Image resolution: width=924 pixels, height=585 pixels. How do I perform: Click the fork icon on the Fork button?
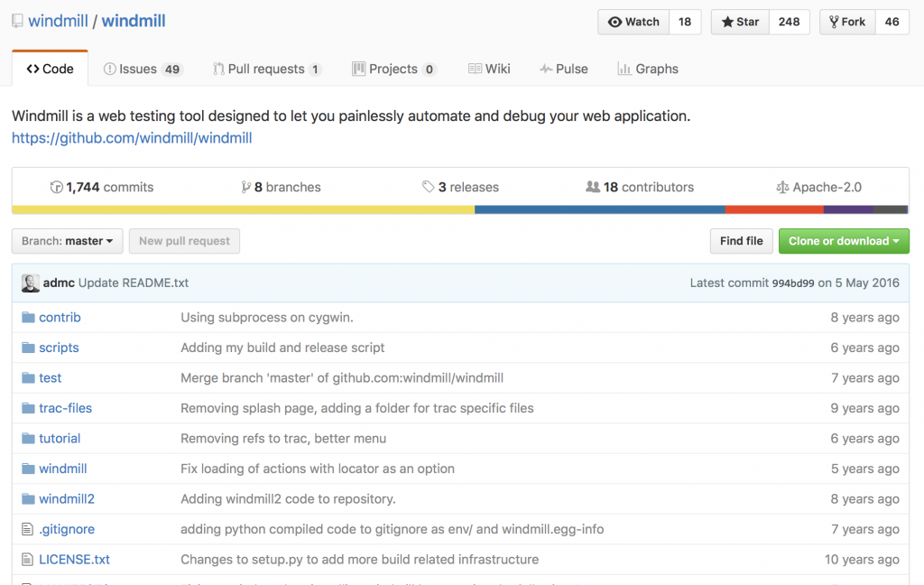[832, 22]
